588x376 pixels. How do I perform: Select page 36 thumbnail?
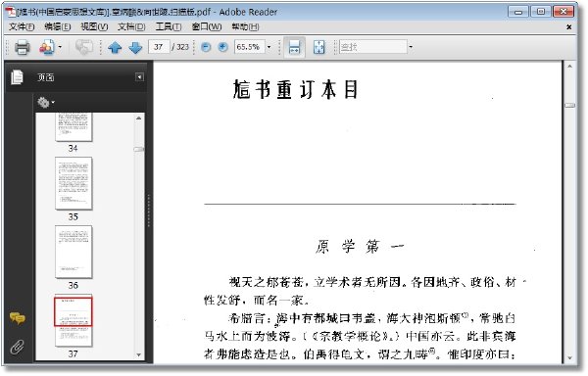(73, 252)
